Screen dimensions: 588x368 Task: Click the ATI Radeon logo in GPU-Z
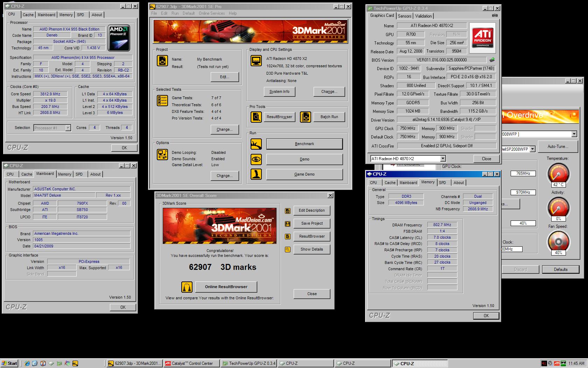pos(483,38)
